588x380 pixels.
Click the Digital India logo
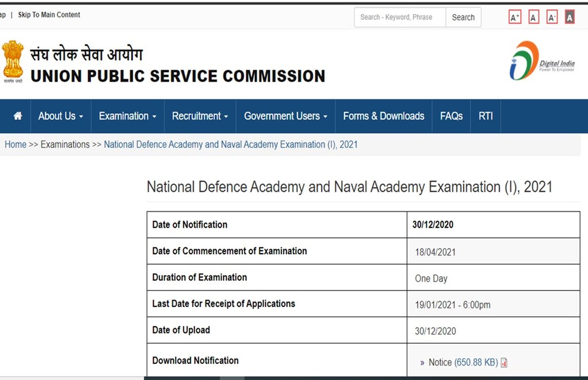click(540, 60)
